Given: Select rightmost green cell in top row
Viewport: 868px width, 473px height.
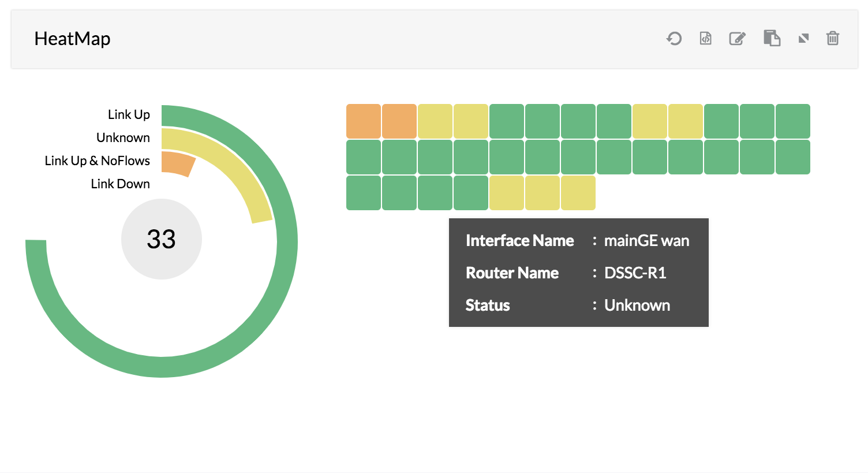Looking at the screenshot, I should (x=793, y=121).
